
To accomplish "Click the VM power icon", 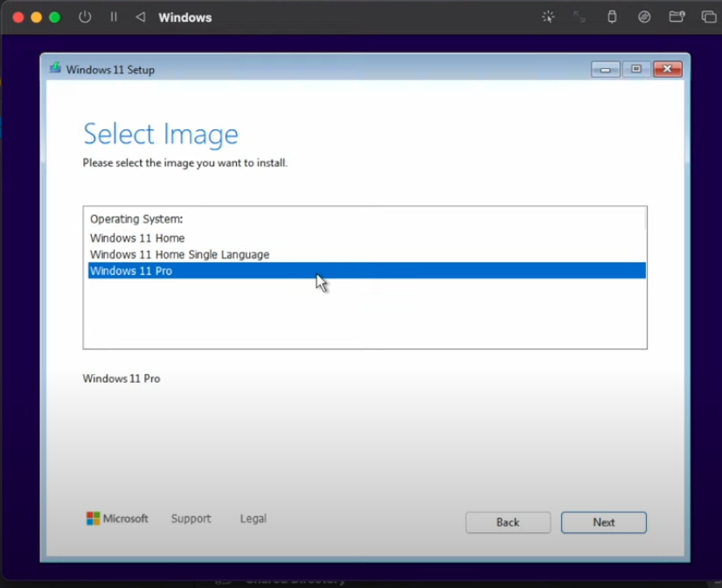I will pyautogui.click(x=85, y=17).
